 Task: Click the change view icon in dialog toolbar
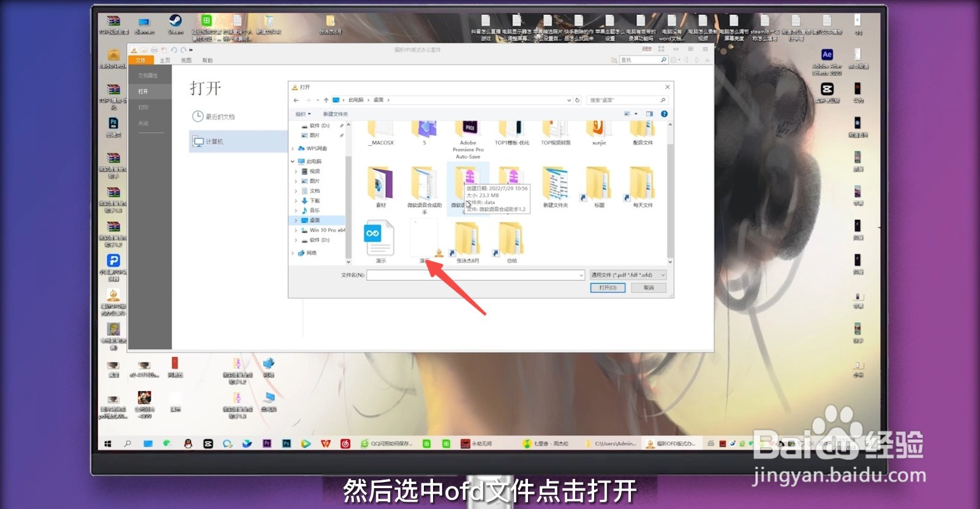click(x=627, y=114)
